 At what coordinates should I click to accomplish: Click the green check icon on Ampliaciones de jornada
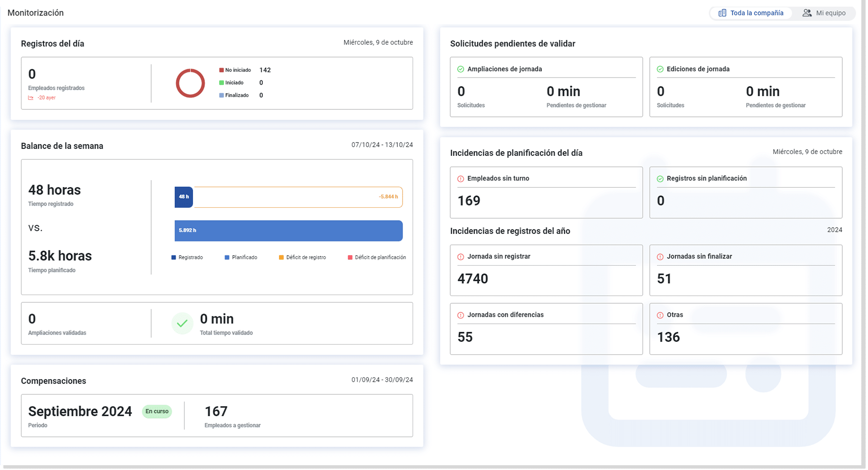click(461, 69)
